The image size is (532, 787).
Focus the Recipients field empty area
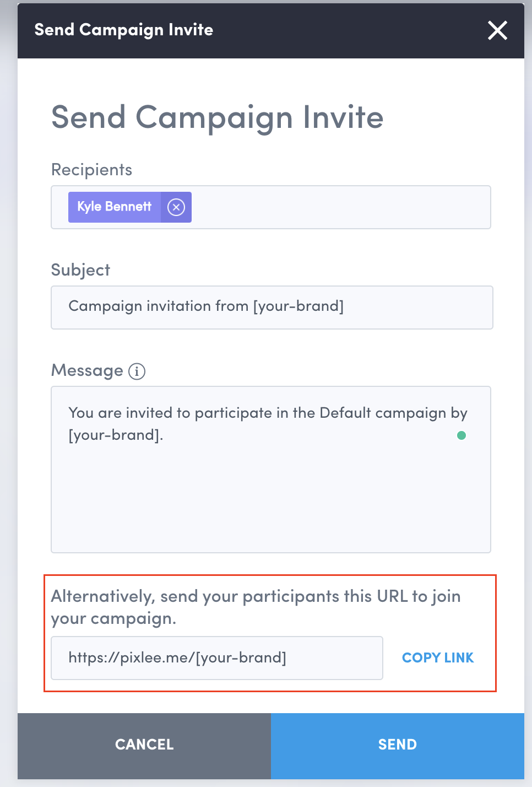pos(341,207)
